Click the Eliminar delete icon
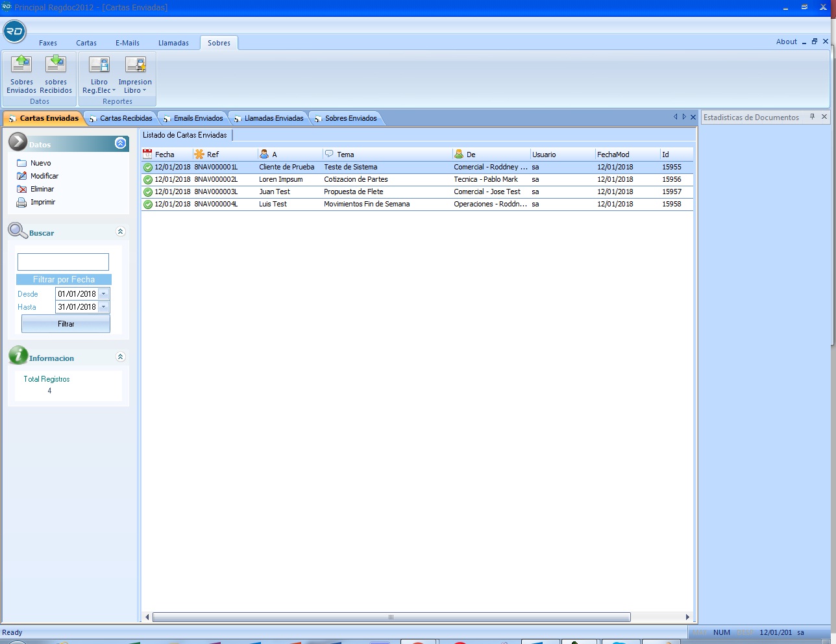Viewport: 836px width, 644px height. click(x=21, y=189)
